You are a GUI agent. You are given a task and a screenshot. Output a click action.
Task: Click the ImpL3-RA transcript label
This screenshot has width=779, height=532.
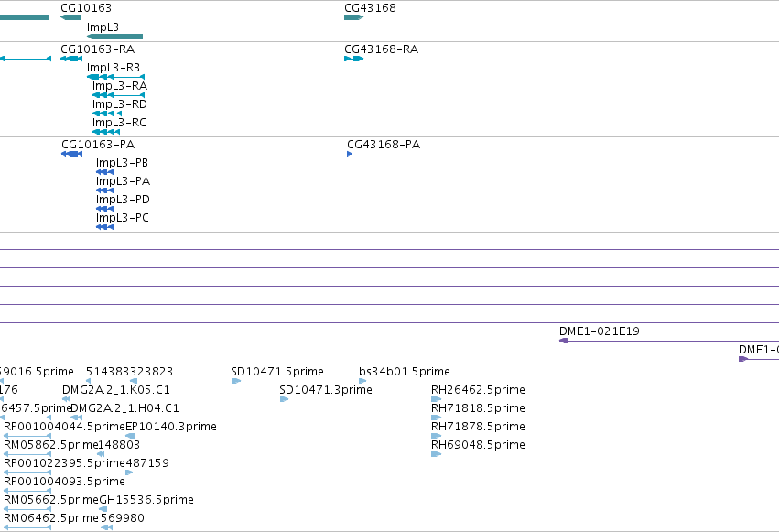tap(120, 86)
